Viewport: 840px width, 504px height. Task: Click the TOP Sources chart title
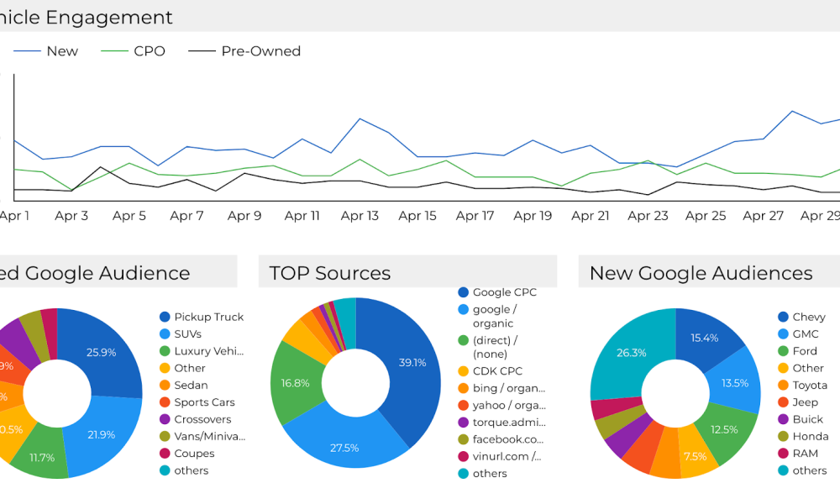pos(330,273)
